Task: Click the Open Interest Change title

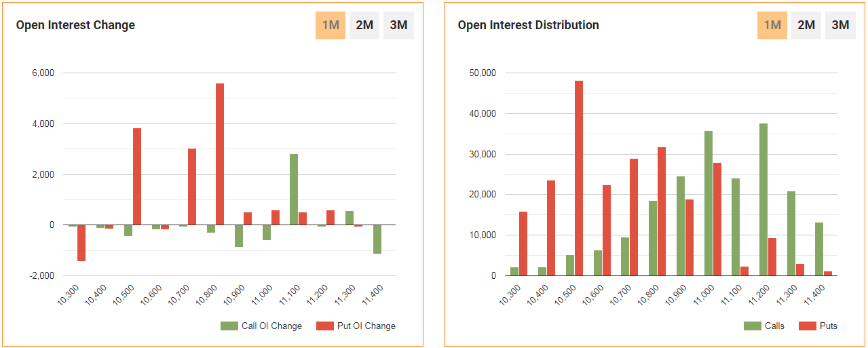Action: tap(75, 25)
